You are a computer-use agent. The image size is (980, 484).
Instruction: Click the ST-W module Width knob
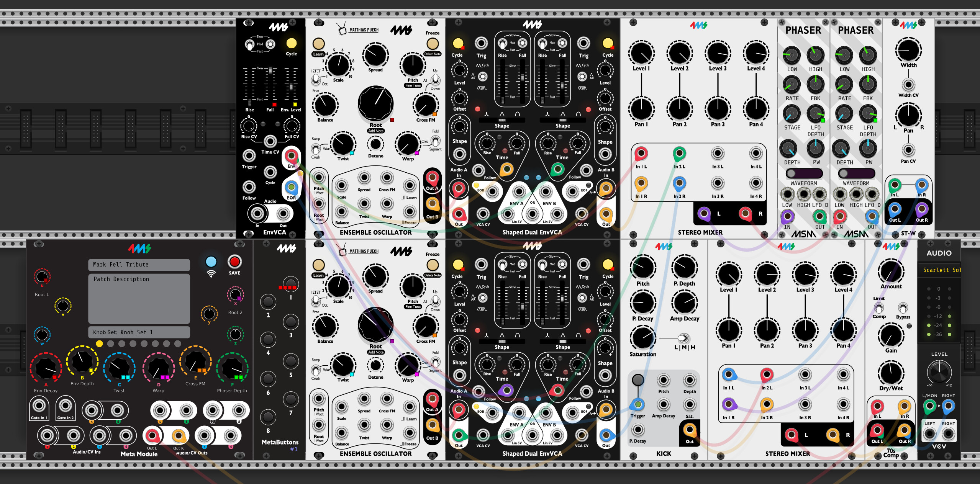908,51
